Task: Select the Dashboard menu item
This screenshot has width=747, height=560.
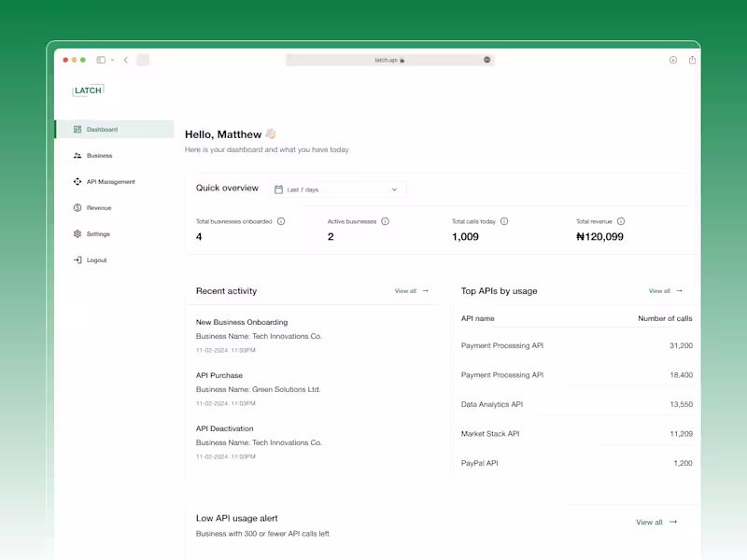Action: 101,130
